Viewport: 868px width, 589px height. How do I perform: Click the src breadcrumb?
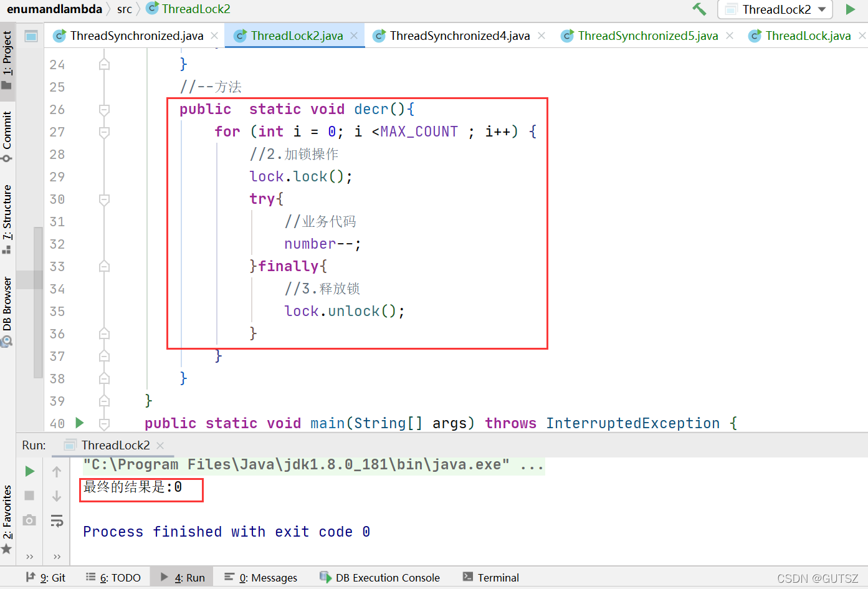(125, 9)
